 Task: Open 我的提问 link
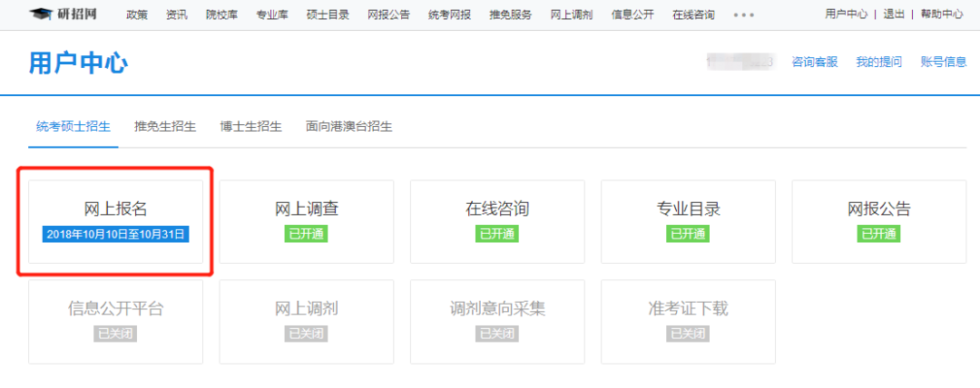(878, 62)
